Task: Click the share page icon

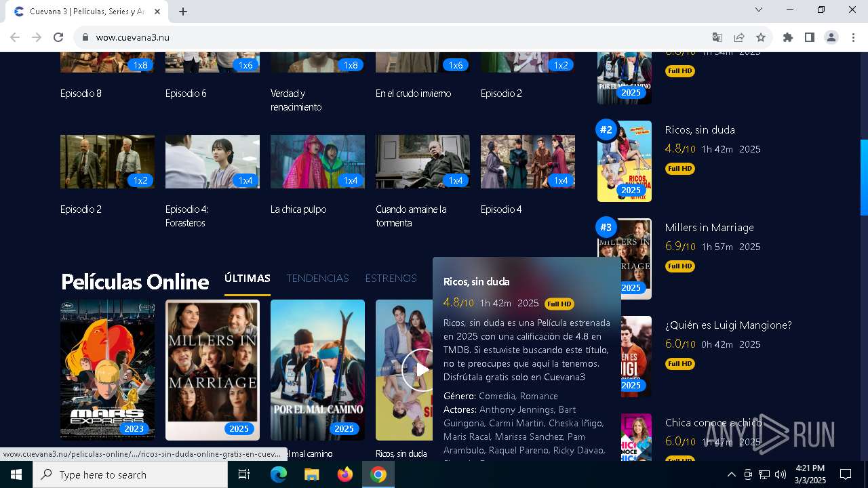Action: point(739,37)
